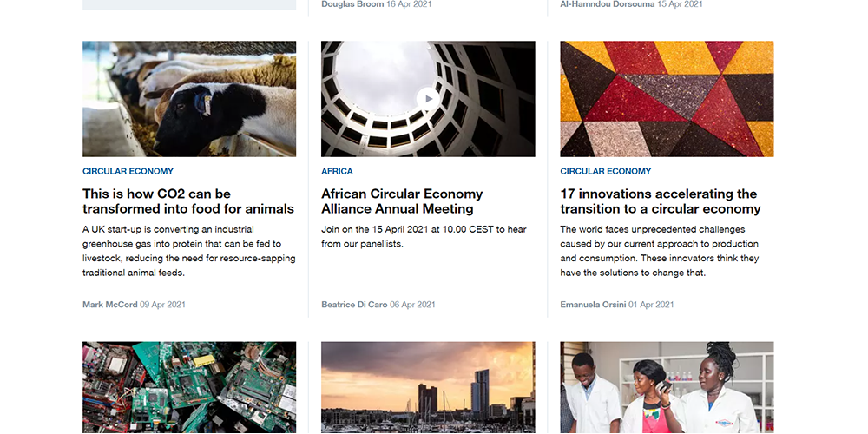Open the lab coat scientists thumbnail

coord(667,387)
